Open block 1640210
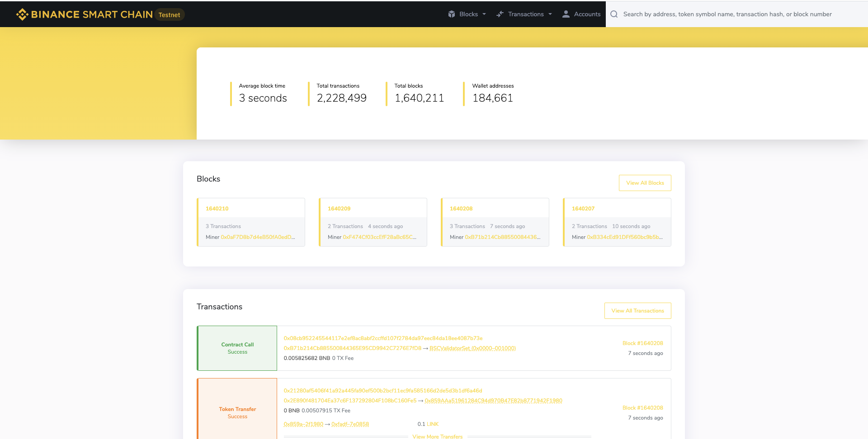The width and height of the screenshot is (868, 439). (x=217, y=209)
